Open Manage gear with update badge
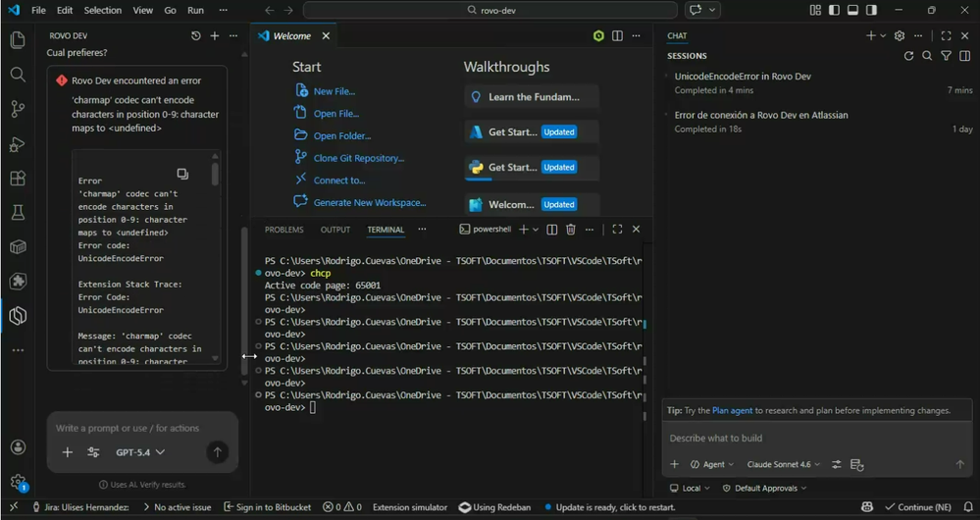The height and width of the screenshot is (520, 980). 18,482
